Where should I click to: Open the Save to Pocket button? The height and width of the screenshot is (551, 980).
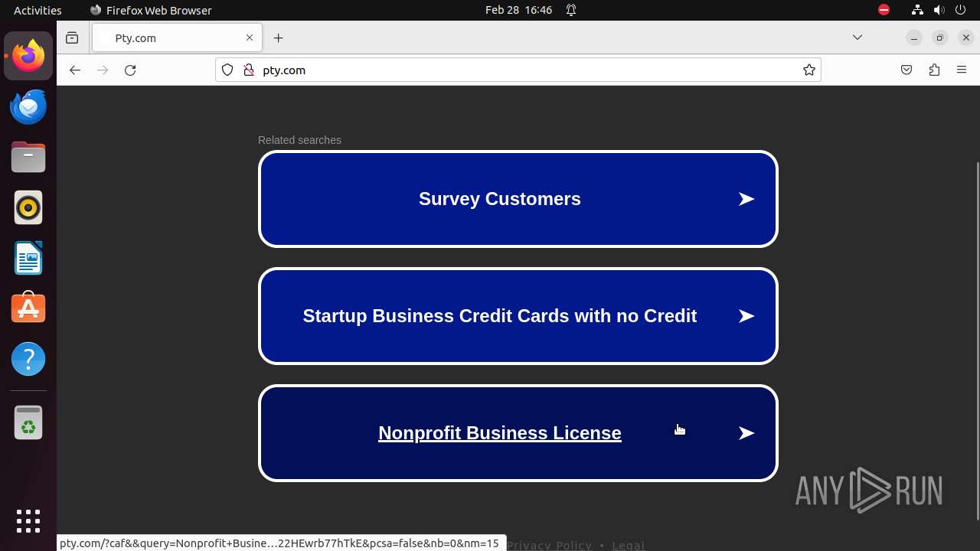906,70
